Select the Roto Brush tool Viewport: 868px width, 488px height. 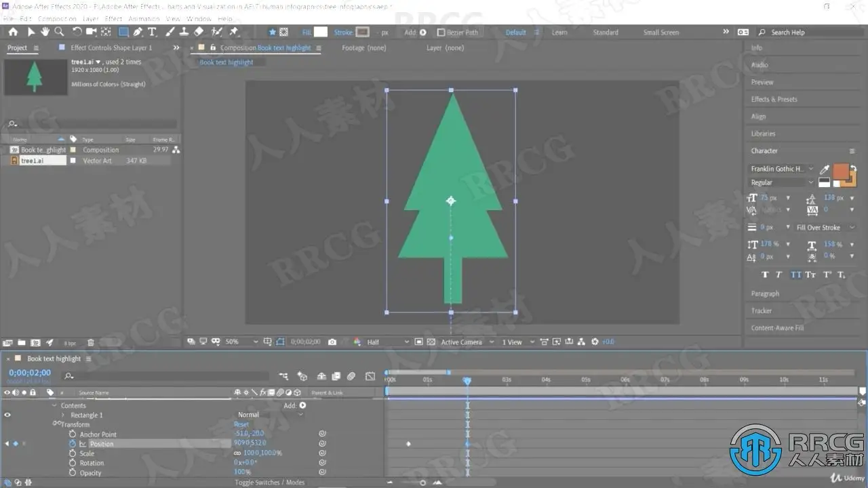click(217, 32)
